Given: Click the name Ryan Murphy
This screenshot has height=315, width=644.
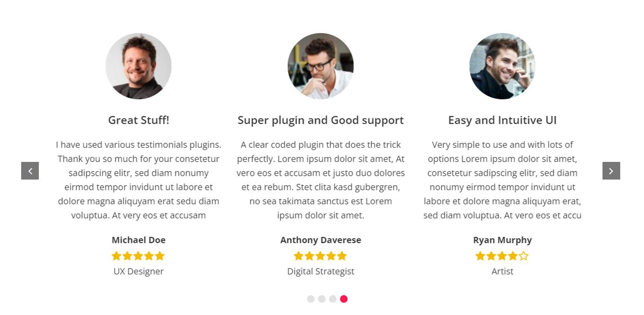Looking at the screenshot, I should tap(502, 240).
